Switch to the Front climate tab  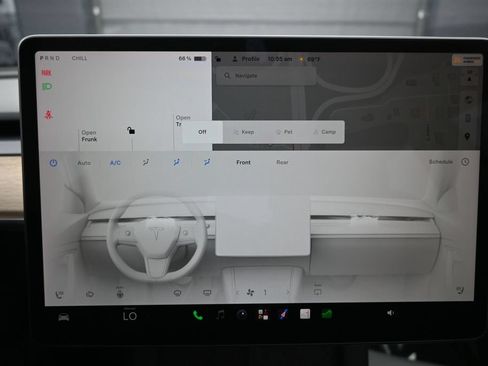pyautogui.click(x=243, y=162)
